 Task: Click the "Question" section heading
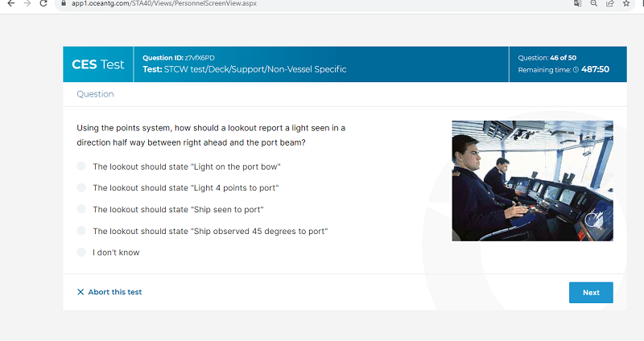[x=95, y=94]
